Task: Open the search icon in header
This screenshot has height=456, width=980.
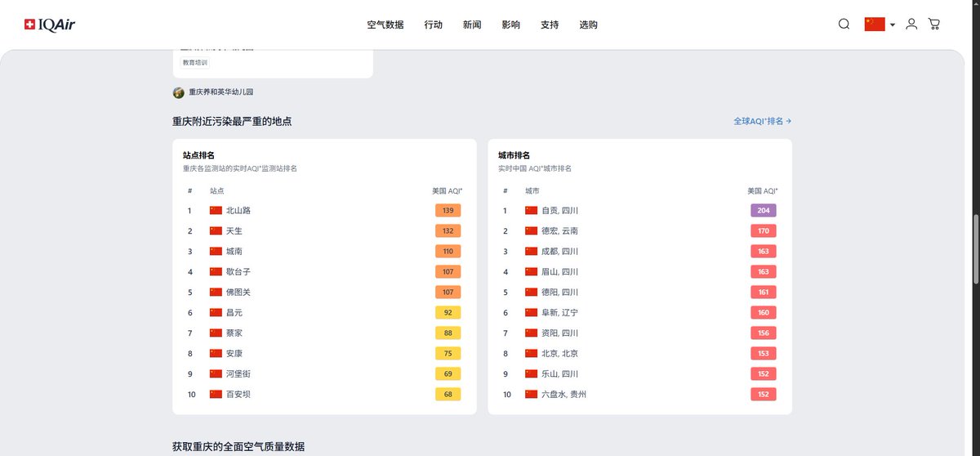Action: pos(844,25)
